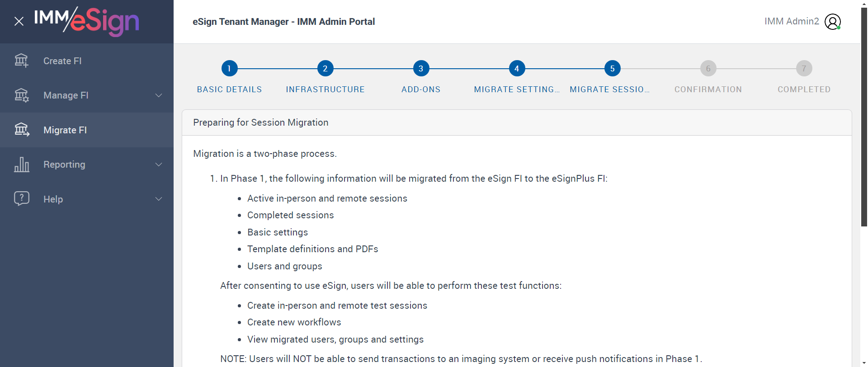Viewport: 868px width, 367px height.
Task: Click the Help question bubble icon
Action: tap(21, 198)
